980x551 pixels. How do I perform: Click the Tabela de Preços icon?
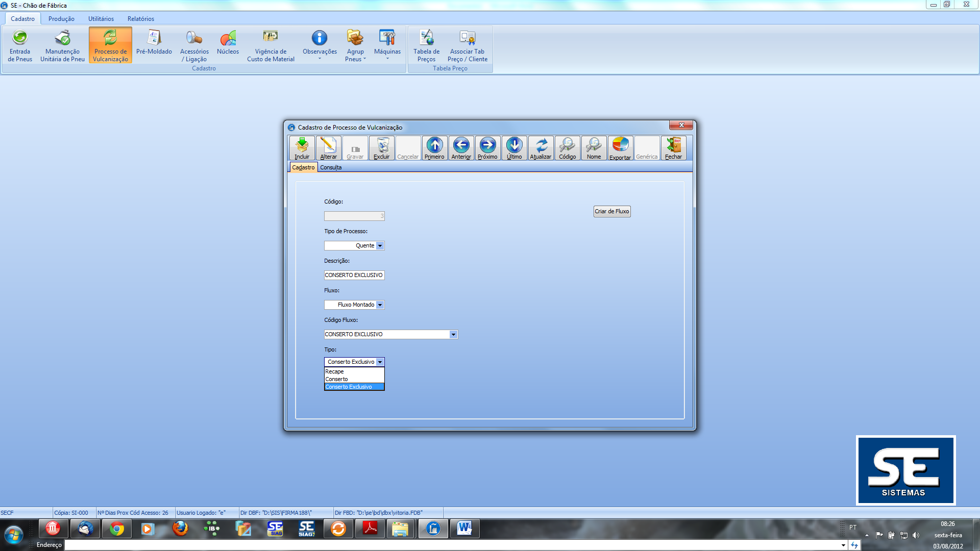[426, 45]
